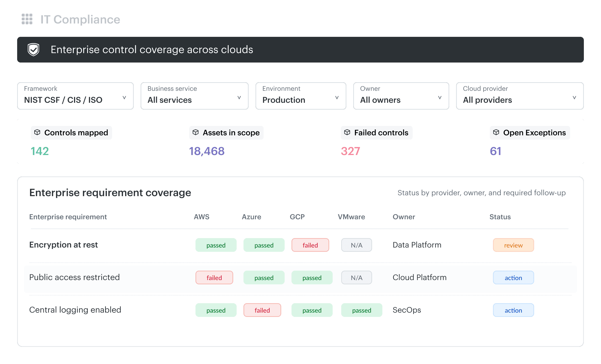Open the Cloud provider dropdown

520,96
